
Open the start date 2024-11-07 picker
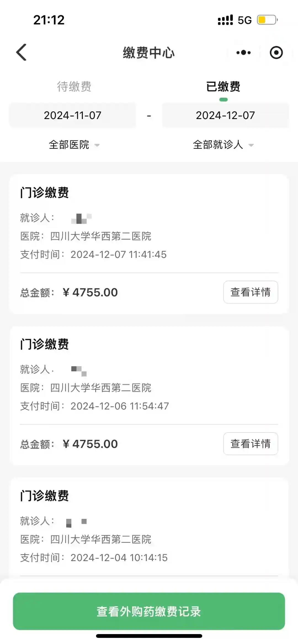(73, 115)
